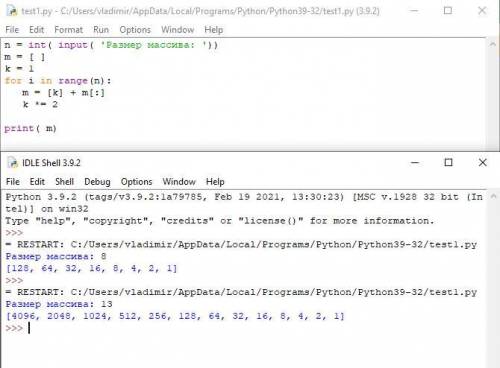Open Options menu in IDLE Shell

136,182
